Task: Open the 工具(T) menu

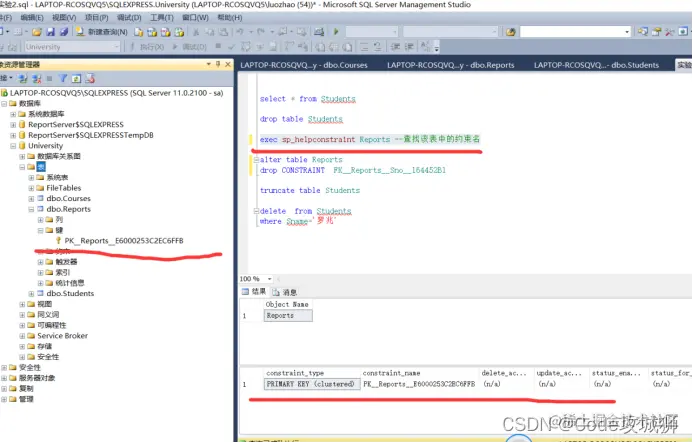Action: click(161, 18)
